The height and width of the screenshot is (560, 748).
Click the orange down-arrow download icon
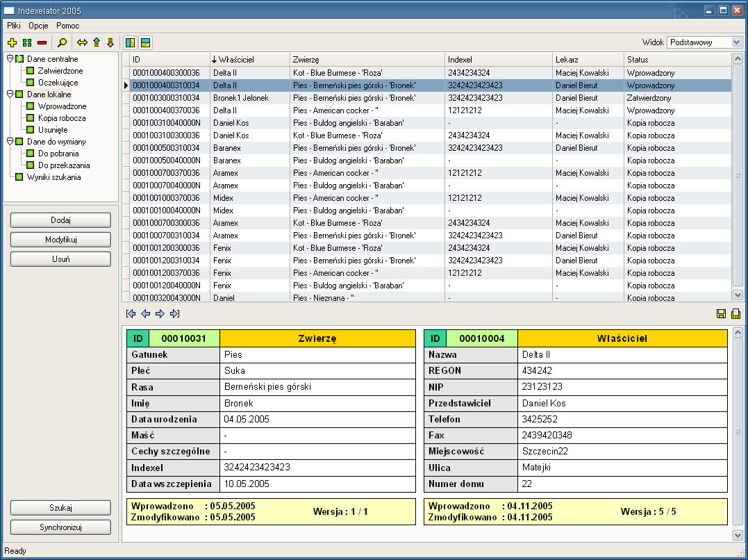(110, 42)
